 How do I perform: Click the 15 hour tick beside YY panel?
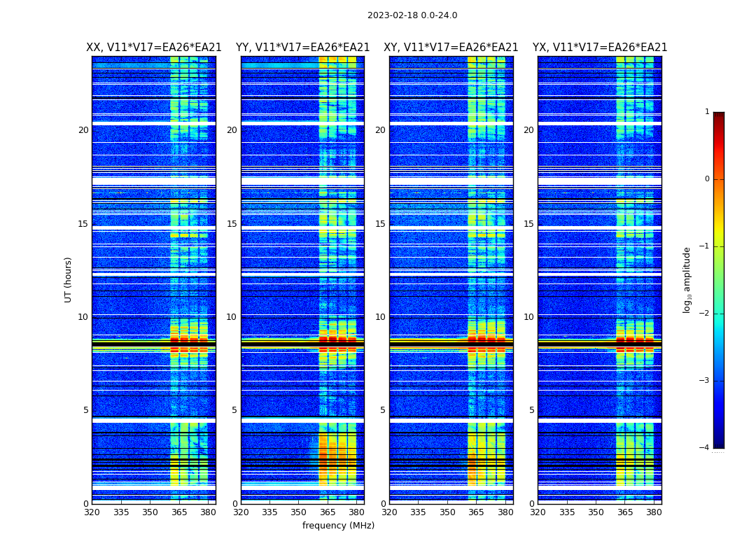(x=232, y=224)
